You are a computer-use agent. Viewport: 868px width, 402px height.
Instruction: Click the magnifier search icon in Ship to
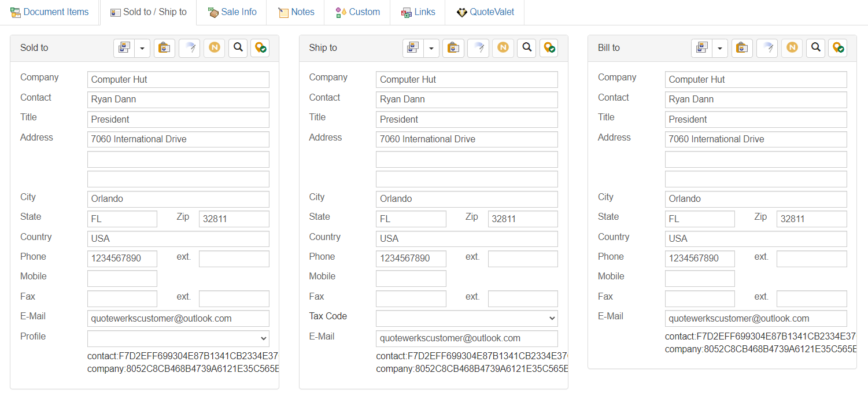(x=527, y=48)
